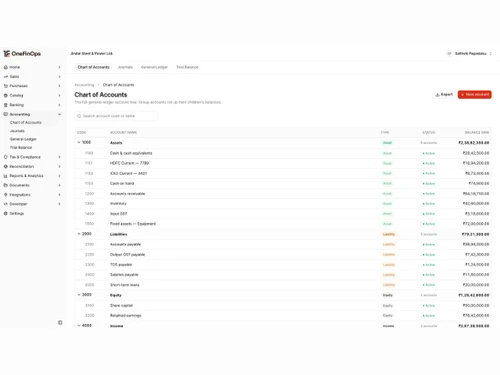
Task: Open the HDFC Current account row
Action: [x=283, y=163]
